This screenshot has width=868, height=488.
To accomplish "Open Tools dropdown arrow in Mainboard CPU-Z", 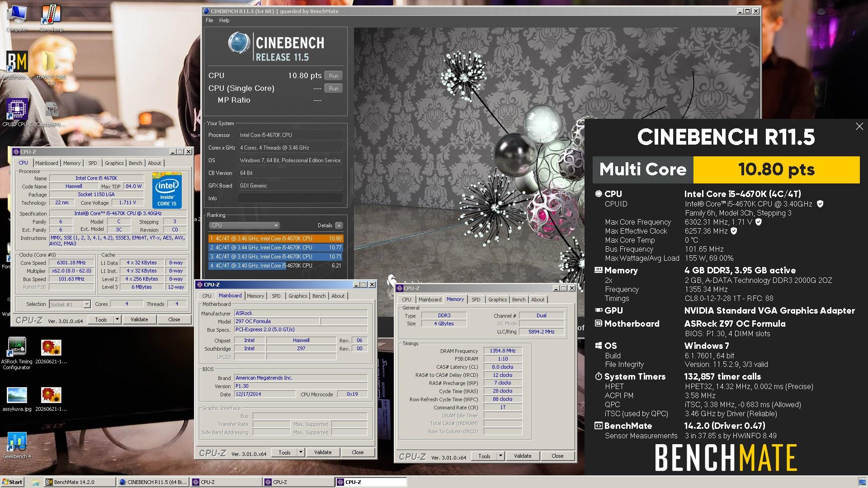I will pyautogui.click(x=301, y=452).
